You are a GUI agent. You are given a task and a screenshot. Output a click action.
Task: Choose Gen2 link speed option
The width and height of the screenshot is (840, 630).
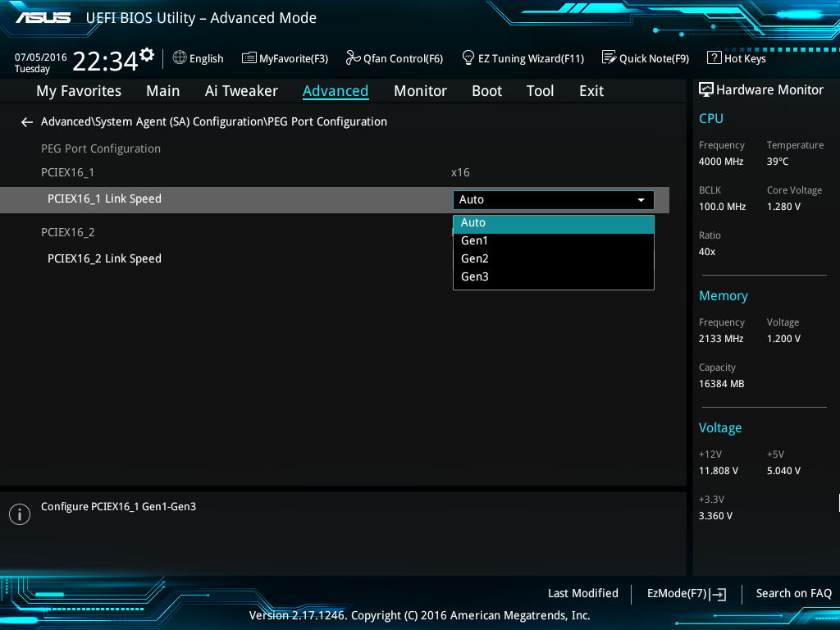[x=554, y=258]
